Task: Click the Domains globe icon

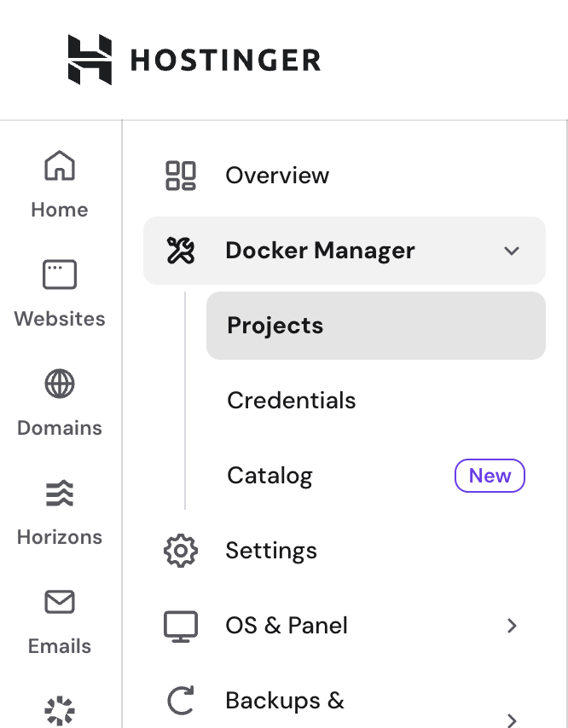Action: [x=59, y=384]
